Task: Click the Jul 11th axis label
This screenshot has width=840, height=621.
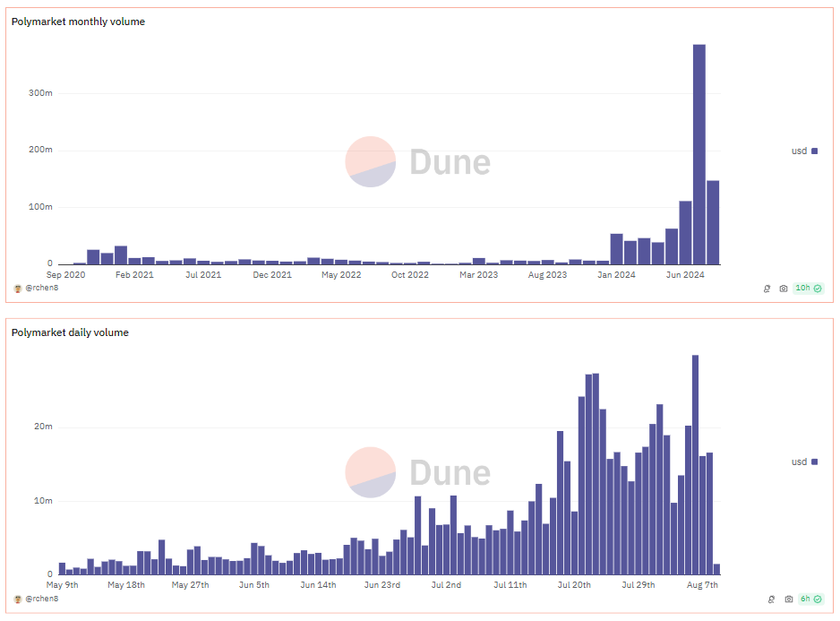Action: click(x=510, y=585)
